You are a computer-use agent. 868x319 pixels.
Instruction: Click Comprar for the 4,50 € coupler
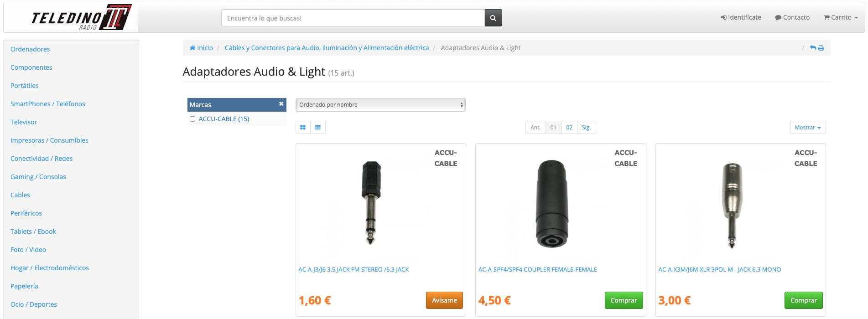624,300
